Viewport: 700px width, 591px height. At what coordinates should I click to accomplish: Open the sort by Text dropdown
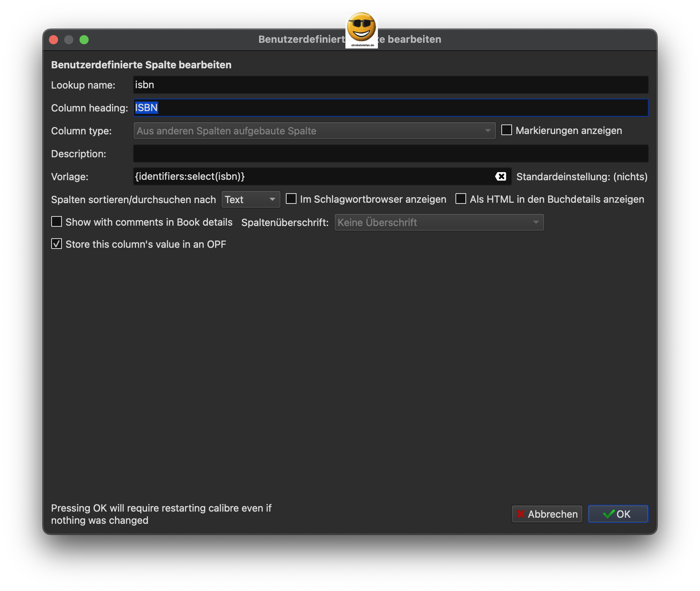(251, 199)
